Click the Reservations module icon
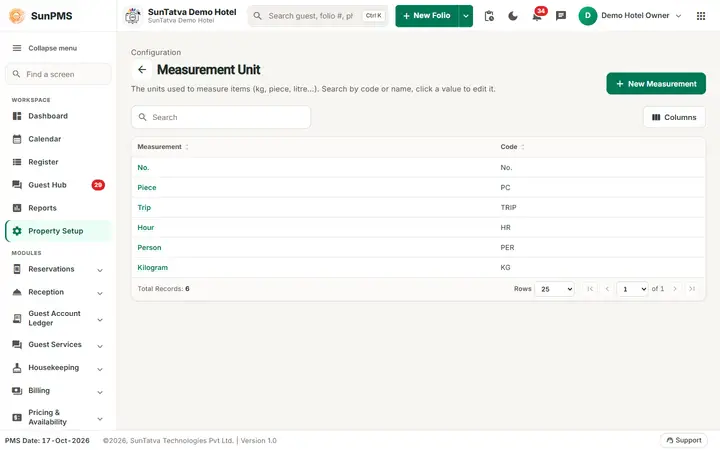720x450 pixels. click(17, 269)
